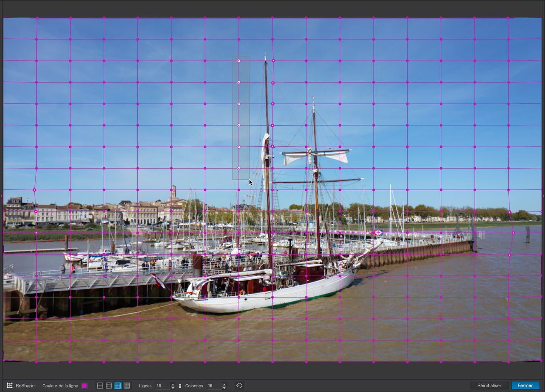Increase Colonnes with the up stepper arrow
Image resolution: width=545 pixels, height=392 pixels.
coord(224,384)
